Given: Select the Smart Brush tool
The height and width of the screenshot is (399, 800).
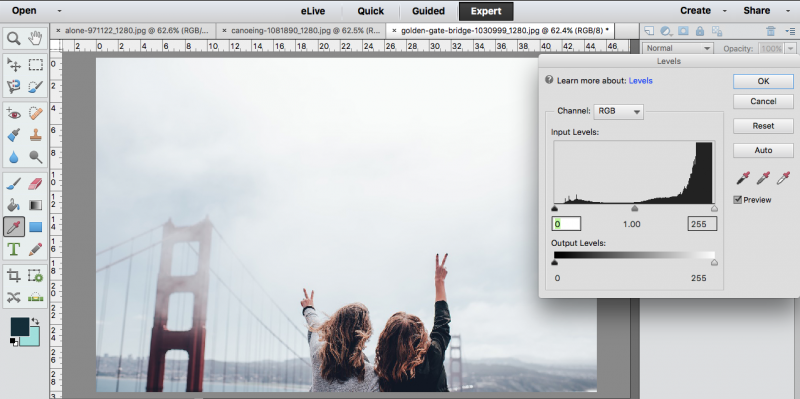Looking at the screenshot, I should (x=14, y=135).
